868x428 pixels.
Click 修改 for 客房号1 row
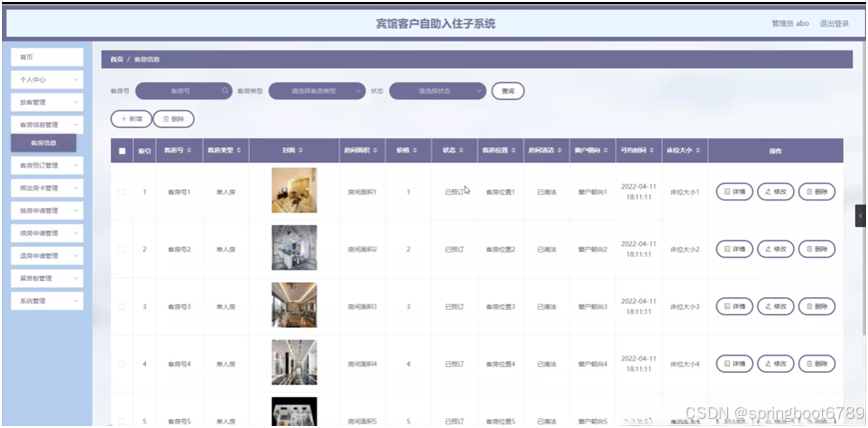(775, 192)
